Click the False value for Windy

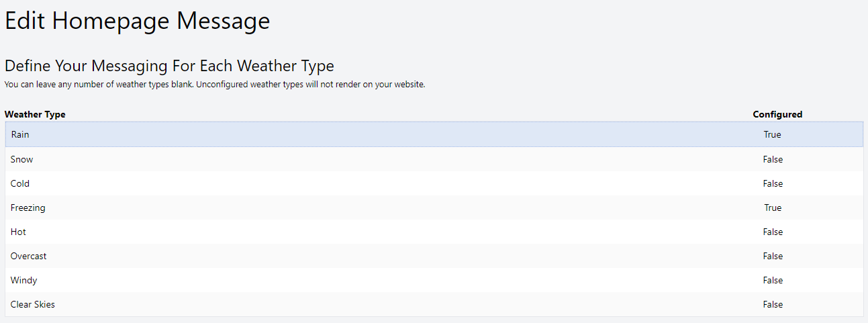click(773, 280)
